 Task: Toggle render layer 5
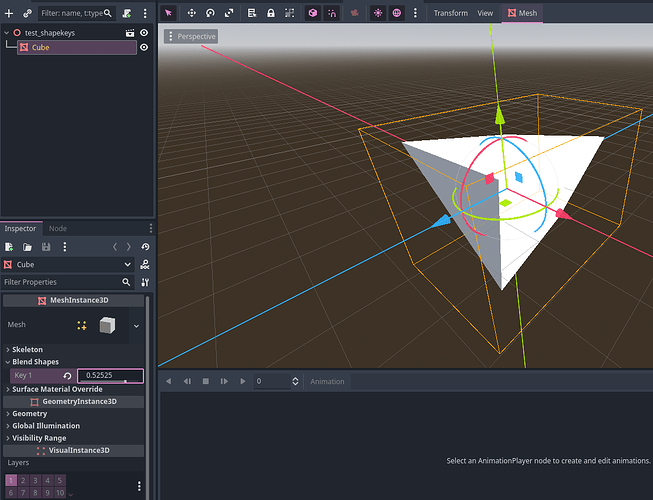point(60,480)
